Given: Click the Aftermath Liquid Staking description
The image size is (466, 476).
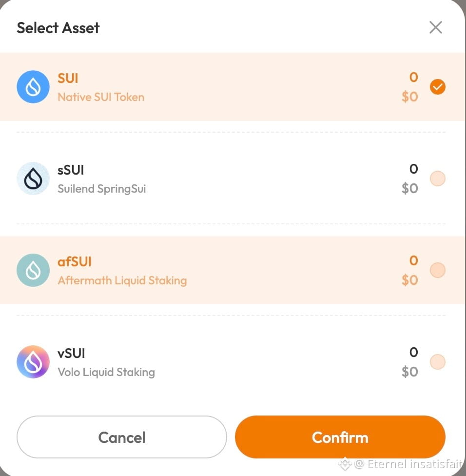Looking at the screenshot, I should tap(122, 280).
